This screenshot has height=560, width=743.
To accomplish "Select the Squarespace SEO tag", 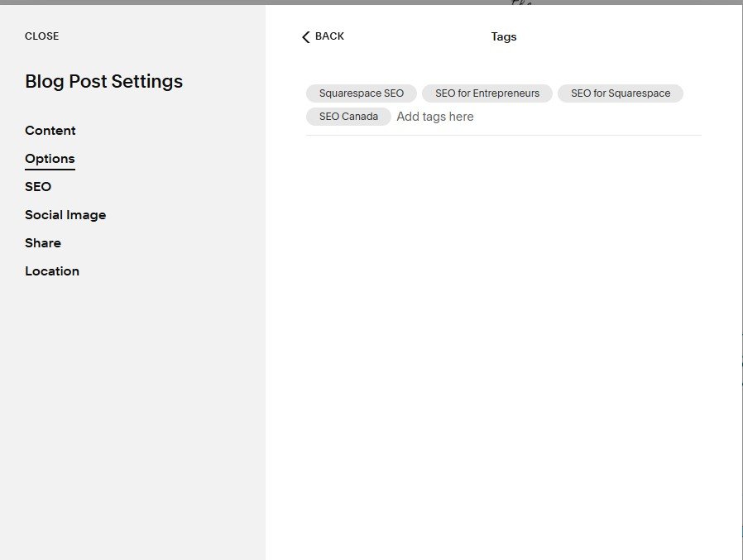I will click(361, 93).
